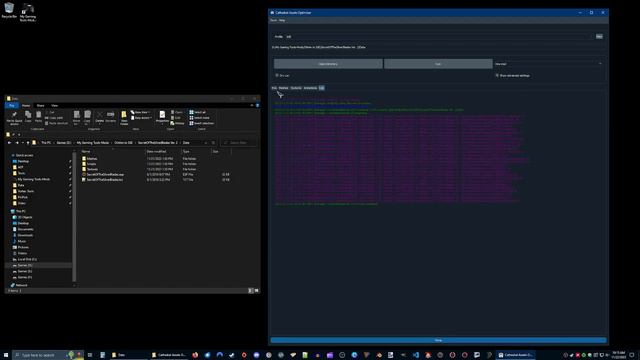Click the Done progress bar at bottom
This screenshot has width=640, height=360.
438,340
